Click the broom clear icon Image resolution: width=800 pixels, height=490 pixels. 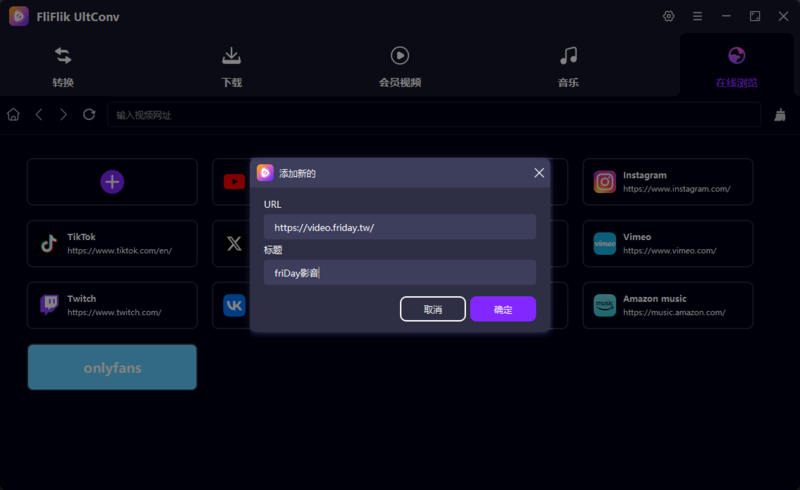point(780,115)
